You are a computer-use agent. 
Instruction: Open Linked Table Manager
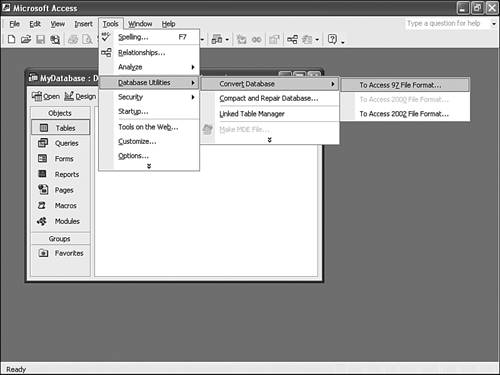point(269,114)
